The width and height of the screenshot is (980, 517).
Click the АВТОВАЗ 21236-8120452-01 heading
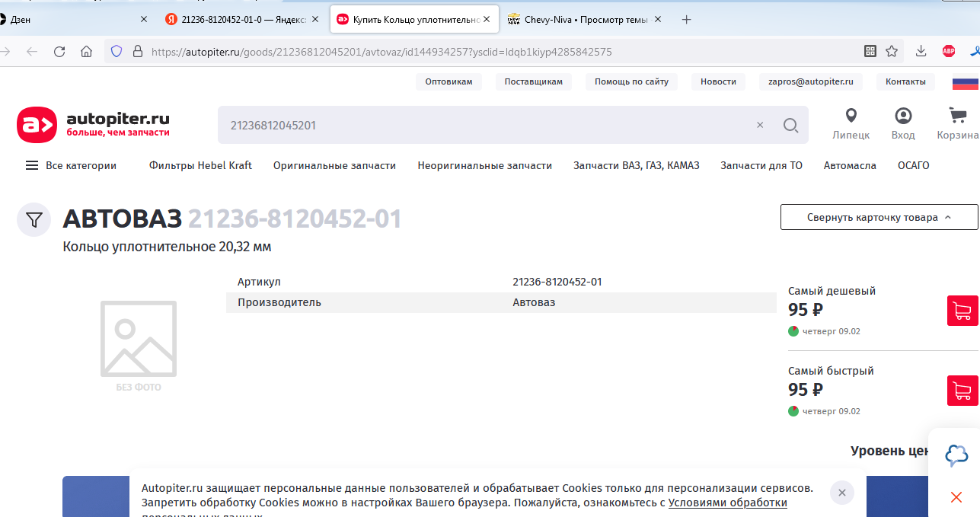click(232, 219)
